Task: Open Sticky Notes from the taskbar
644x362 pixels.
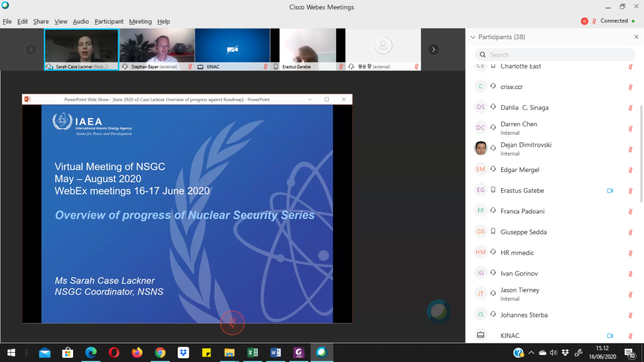Action: 206,353
